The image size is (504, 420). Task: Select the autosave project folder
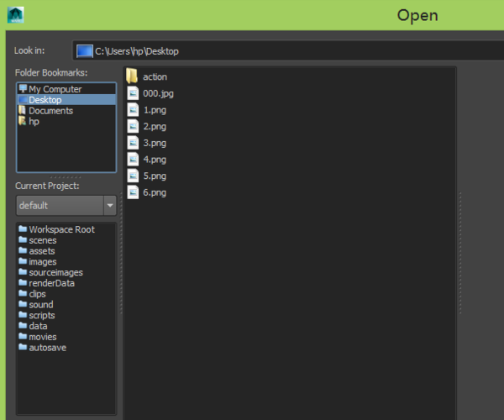point(47,348)
